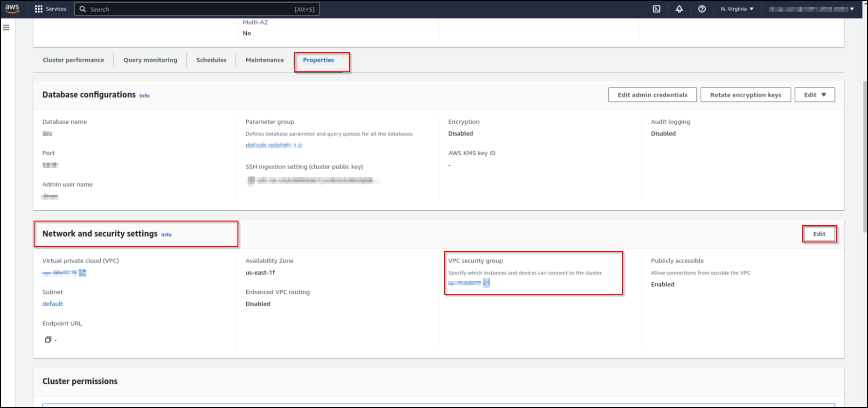Click the Cluster permissions heading
Screen dimensions: 868x408
[x=80, y=381]
